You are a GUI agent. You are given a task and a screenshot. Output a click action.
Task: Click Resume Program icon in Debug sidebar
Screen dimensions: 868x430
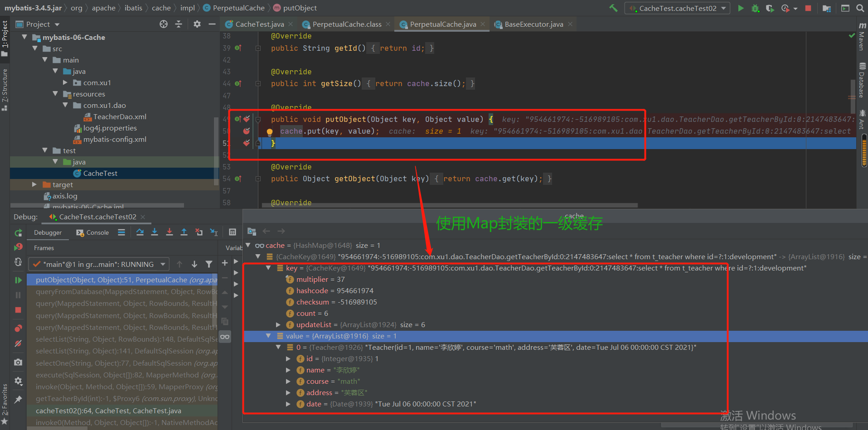(x=18, y=280)
